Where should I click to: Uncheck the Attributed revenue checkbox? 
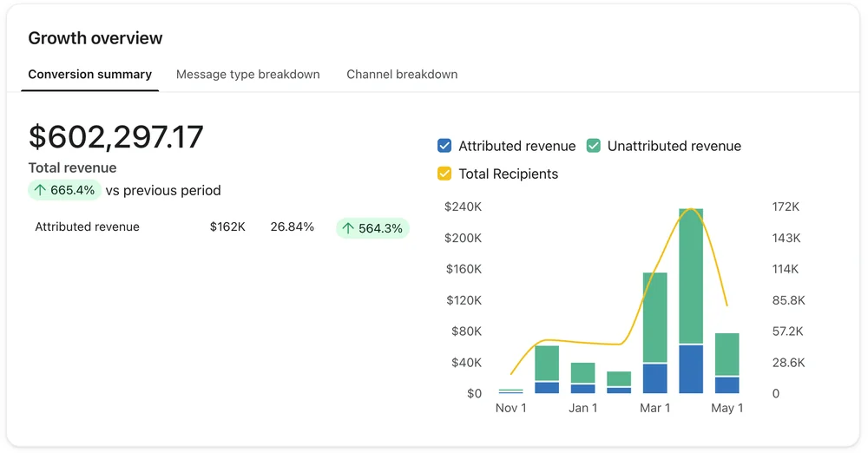click(444, 146)
